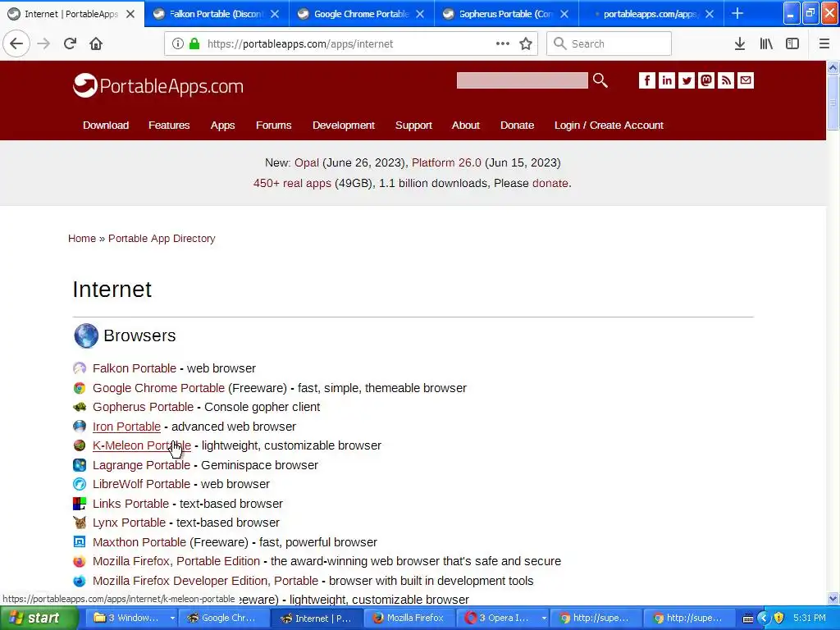Screen dimensions: 840x630
Task: Open Mozilla Firefox Developer Edition, Portable link
Action: tap(205, 581)
